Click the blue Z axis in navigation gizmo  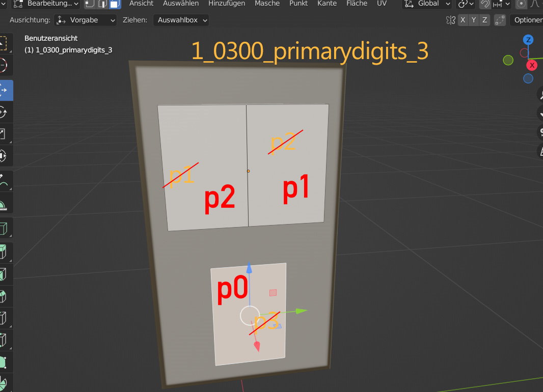pos(529,40)
